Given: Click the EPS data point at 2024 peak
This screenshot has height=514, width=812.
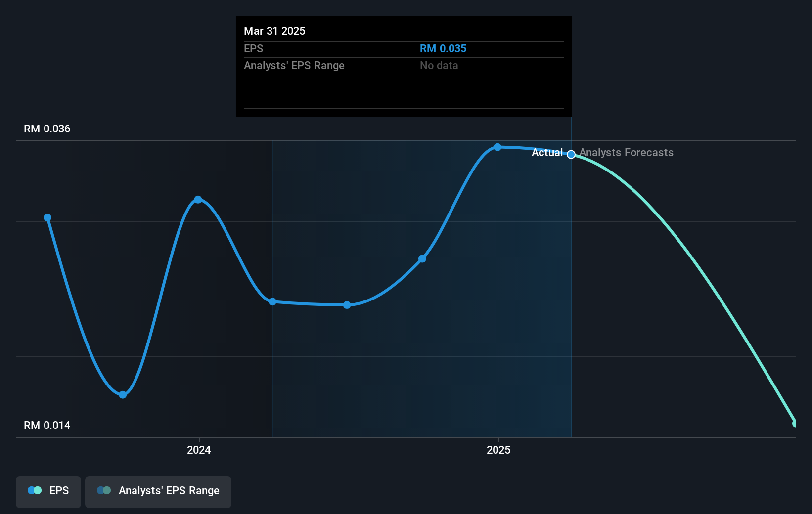Looking at the screenshot, I should [198, 200].
